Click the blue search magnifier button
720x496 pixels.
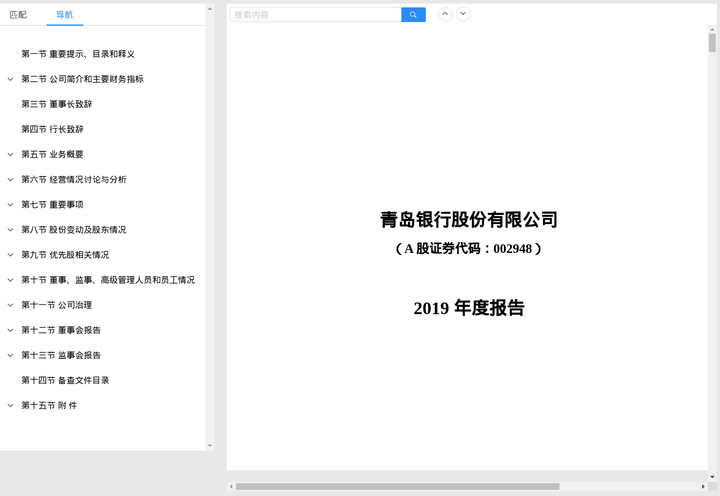413,15
